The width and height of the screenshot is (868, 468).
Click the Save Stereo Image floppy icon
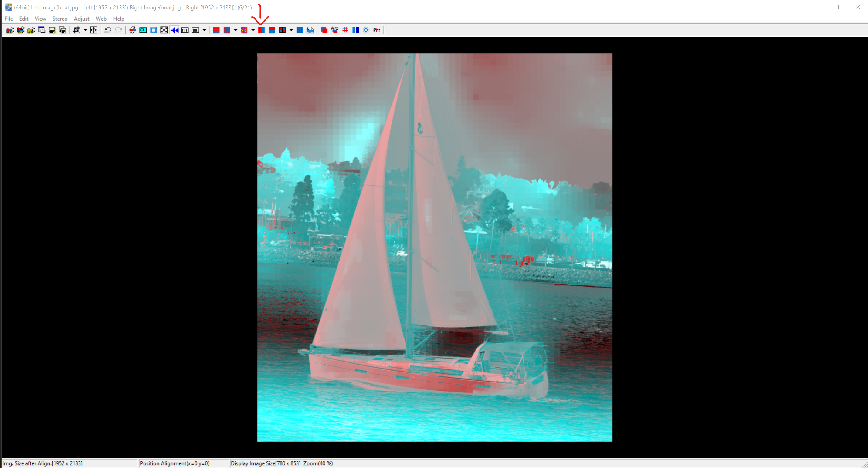pos(52,30)
